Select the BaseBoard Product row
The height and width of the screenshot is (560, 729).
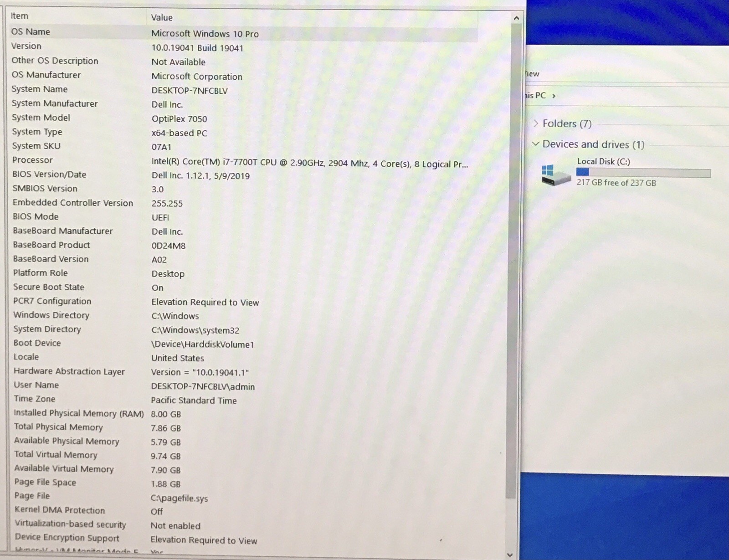click(244, 245)
